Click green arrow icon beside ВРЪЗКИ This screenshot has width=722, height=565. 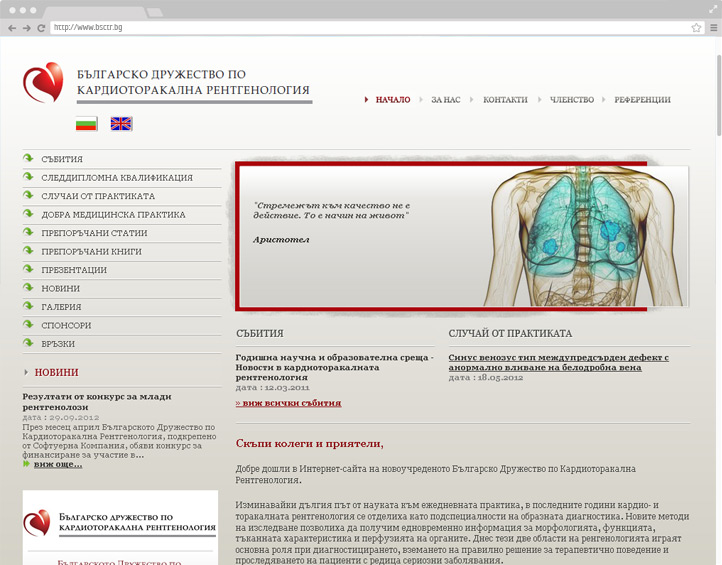28,342
